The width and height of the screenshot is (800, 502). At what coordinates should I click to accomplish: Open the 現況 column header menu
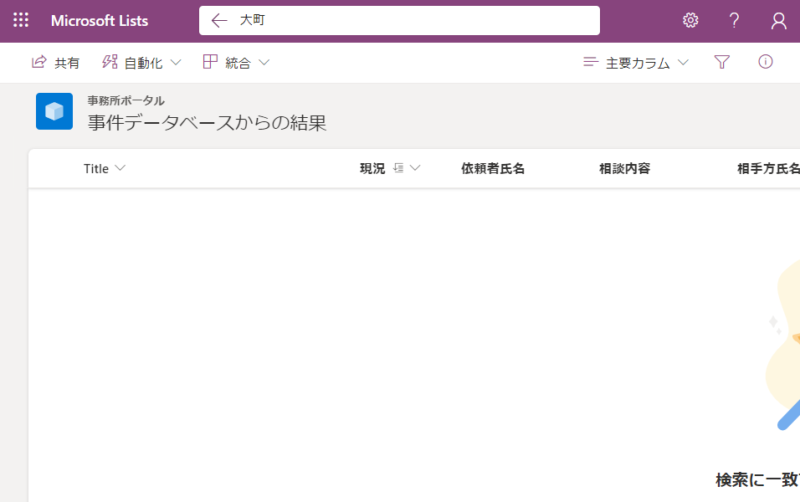point(390,168)
